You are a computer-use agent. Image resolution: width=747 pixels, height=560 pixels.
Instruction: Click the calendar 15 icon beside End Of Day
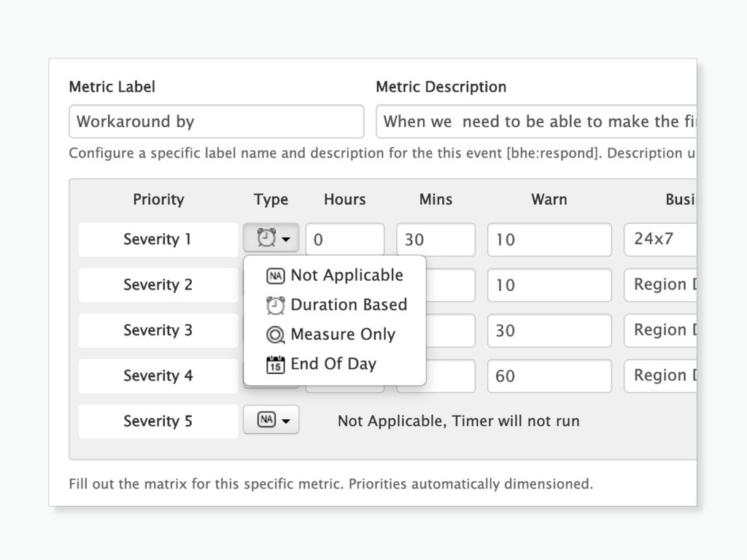coord(275,364)
